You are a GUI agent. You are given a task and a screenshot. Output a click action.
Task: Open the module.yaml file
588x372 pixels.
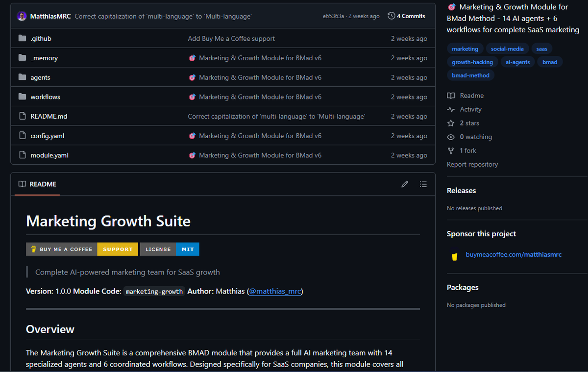point(49,155)
